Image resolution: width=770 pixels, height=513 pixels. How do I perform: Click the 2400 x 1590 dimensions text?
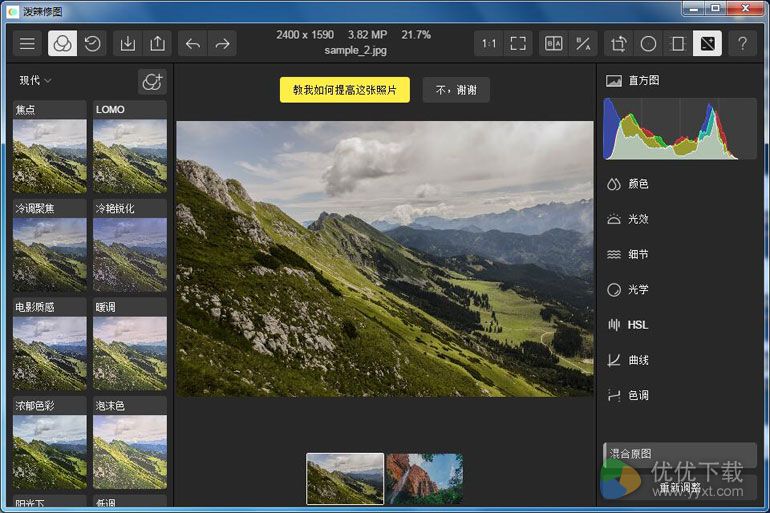coord(305,35)
